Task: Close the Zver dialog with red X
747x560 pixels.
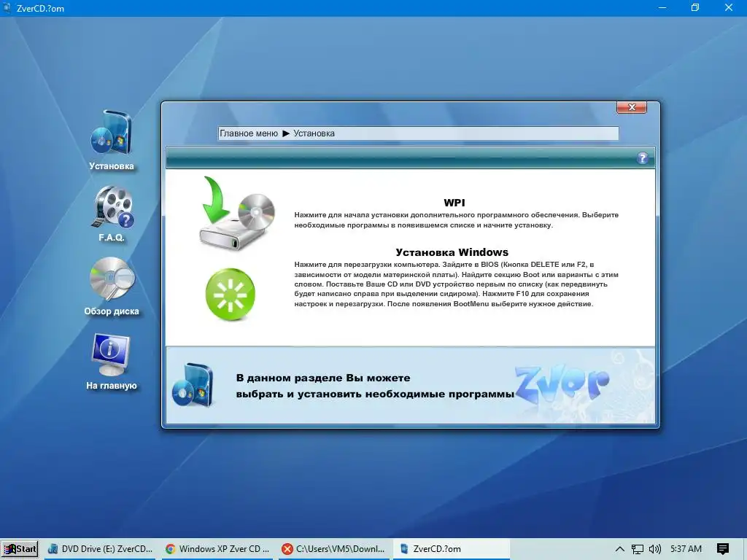Action: point(632,107)
